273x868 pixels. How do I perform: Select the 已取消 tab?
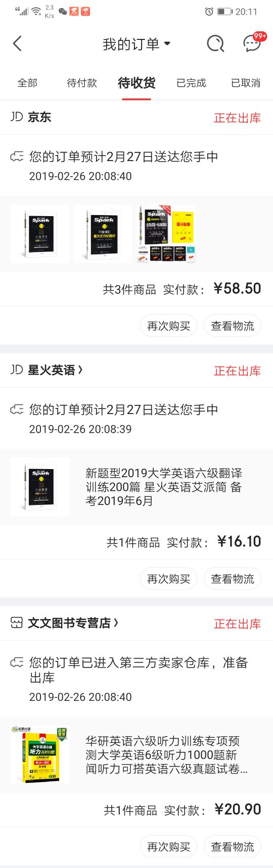coord(246,83)
